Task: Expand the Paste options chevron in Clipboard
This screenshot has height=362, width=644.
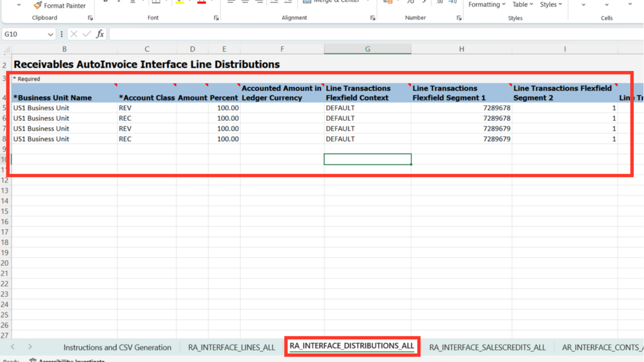Action: pyautogui.click(x=19, y=5)
